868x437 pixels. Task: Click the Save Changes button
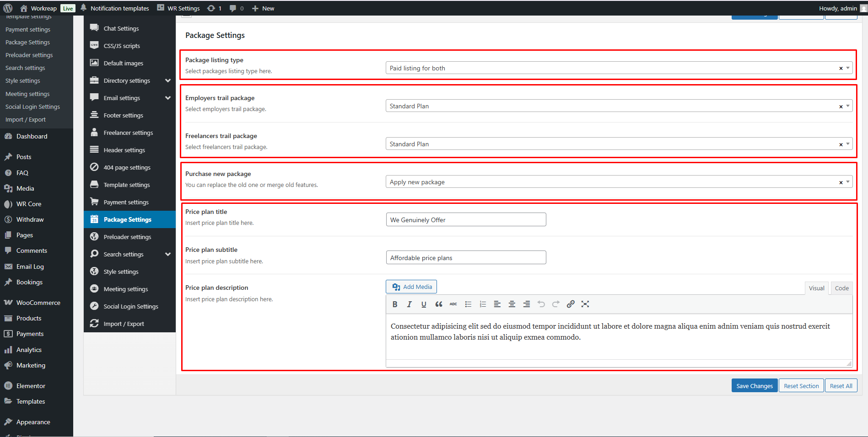coord(754,386)
